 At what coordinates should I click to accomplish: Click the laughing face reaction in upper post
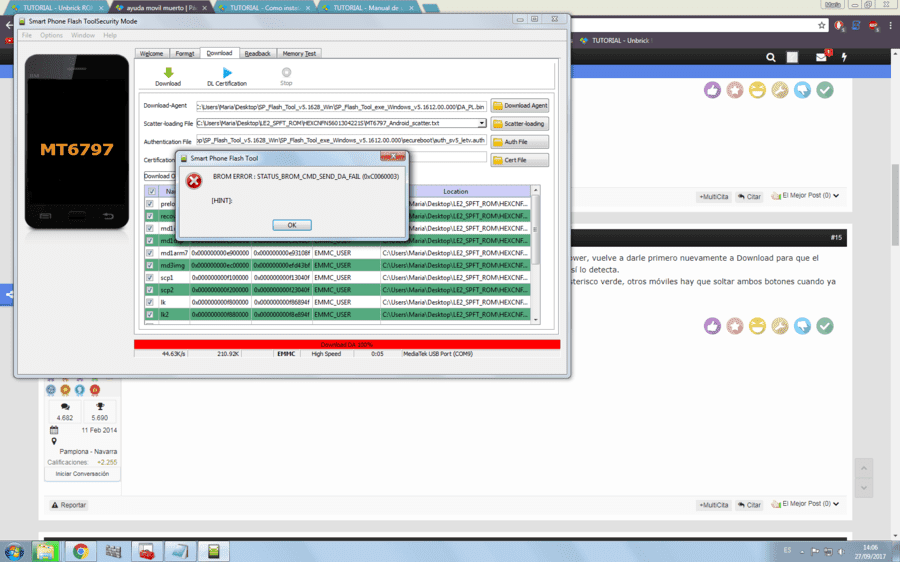coord(757,90)
